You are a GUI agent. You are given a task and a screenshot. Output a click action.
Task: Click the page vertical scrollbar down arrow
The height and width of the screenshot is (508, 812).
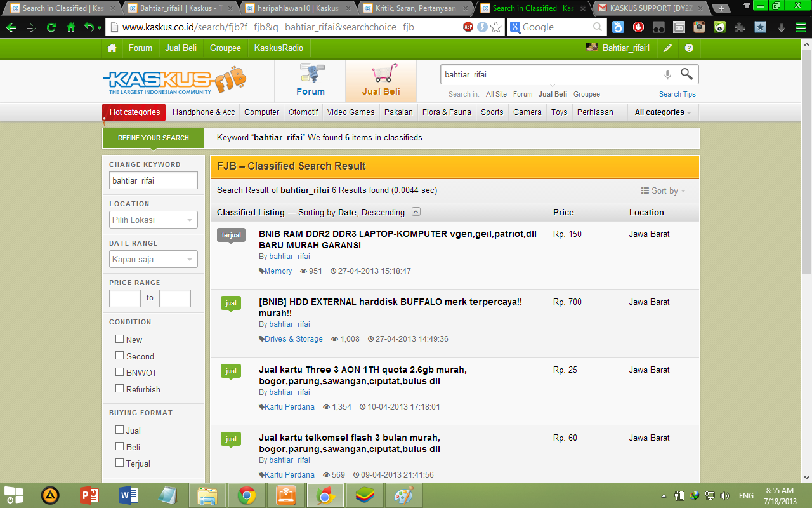806,477
